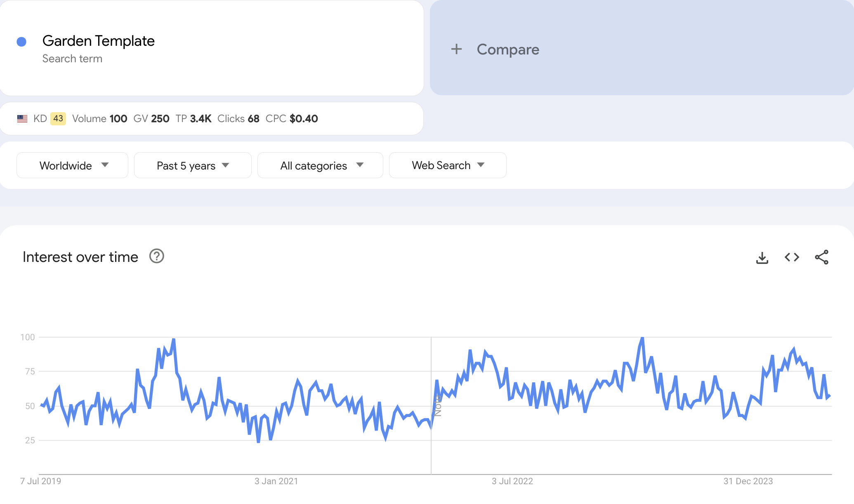Click the US flag country icon
Viewport: 854px width, 504px height.
(x=22, y=119)
